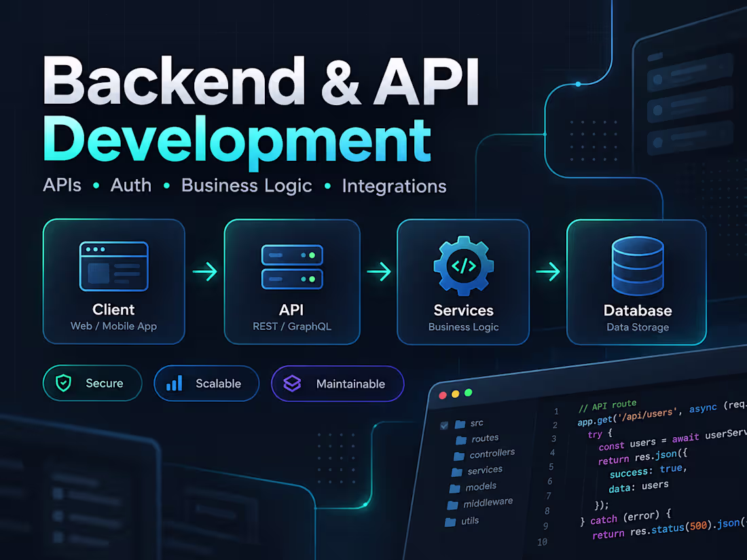Select the utils tree row label
The image size is (747, 560).
pyautogui.click(x=470, y=521)
